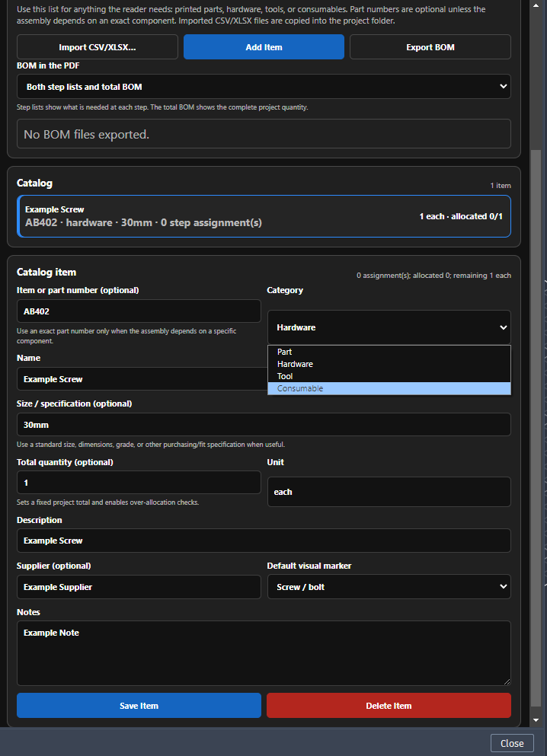This screenshot has height=756, width=547.
Task: Click the 'No BOM files exported.' text
Action: (x=86, y=135)
